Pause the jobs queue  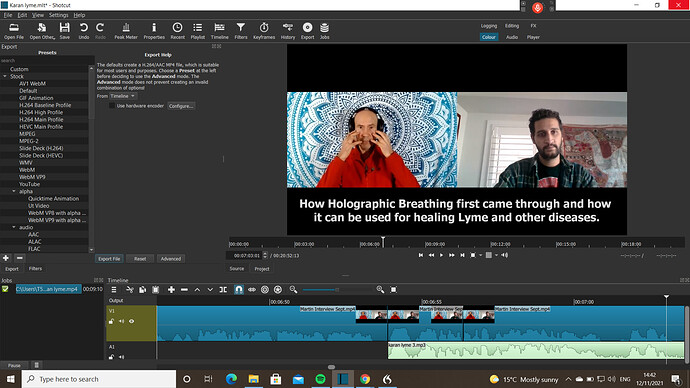click(x=14, y=365)
